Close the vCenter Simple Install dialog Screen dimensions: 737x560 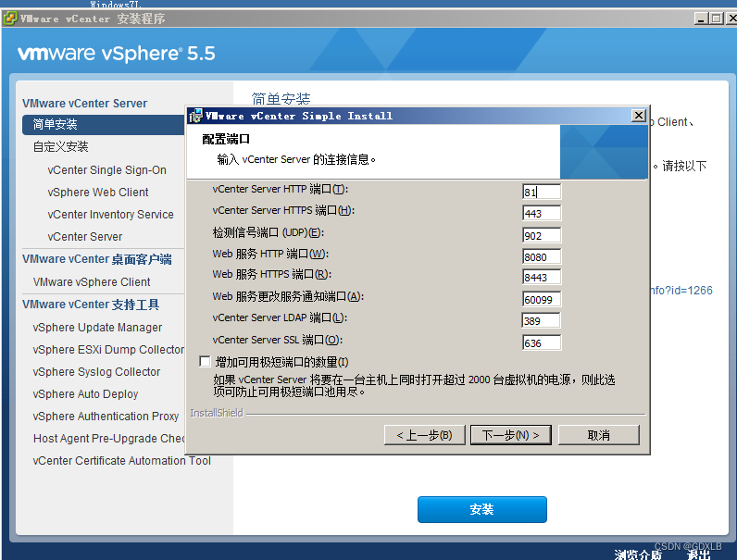638,115
